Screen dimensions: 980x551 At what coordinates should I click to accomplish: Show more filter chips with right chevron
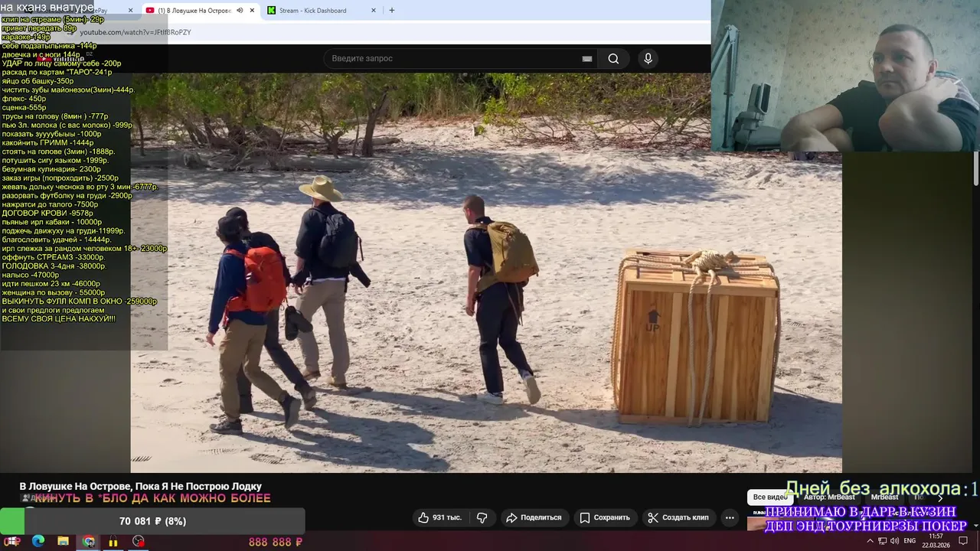(940, 497)
